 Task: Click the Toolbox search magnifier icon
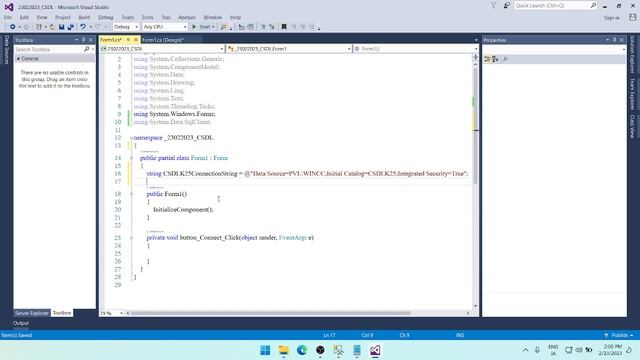pyautogui.click(x=87, y=49)
